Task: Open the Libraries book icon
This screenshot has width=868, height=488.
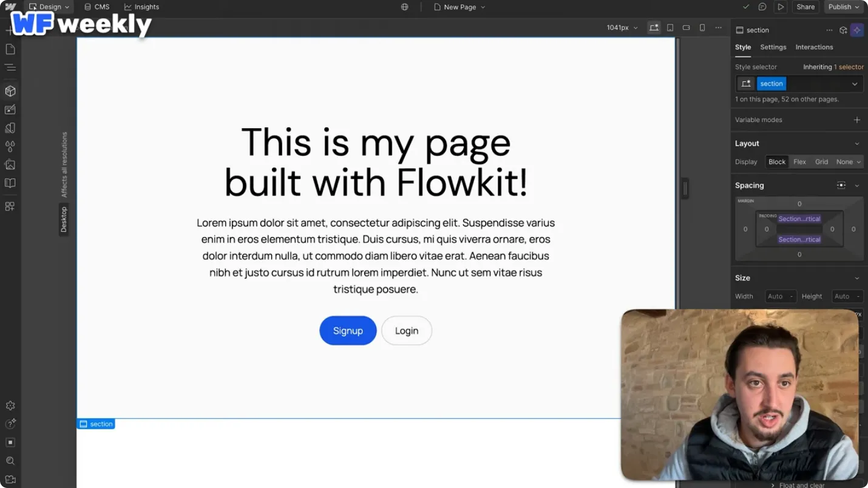Action: pos(10,183)
